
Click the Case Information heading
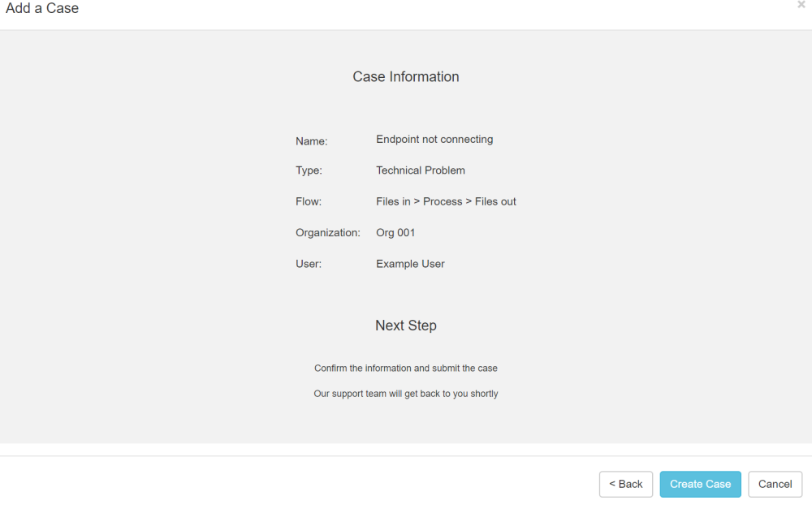[x=406, y=76]
